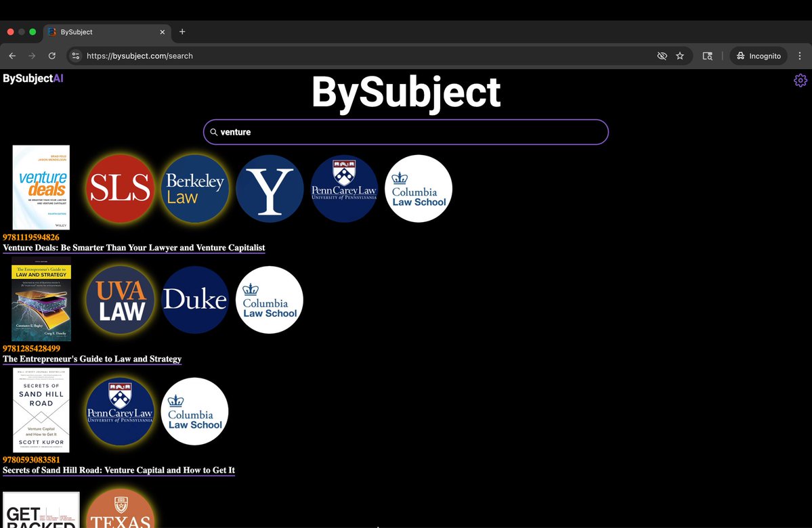Click Columbia Law School logo beside Entrepreneur's Guide
Screen dimensions: 812x528
[x=270, y=300]
